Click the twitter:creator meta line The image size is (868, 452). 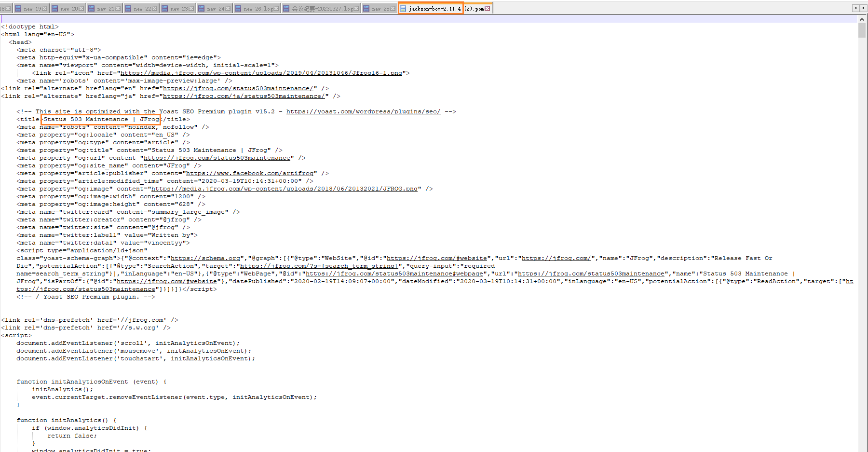tap(109, 220)
